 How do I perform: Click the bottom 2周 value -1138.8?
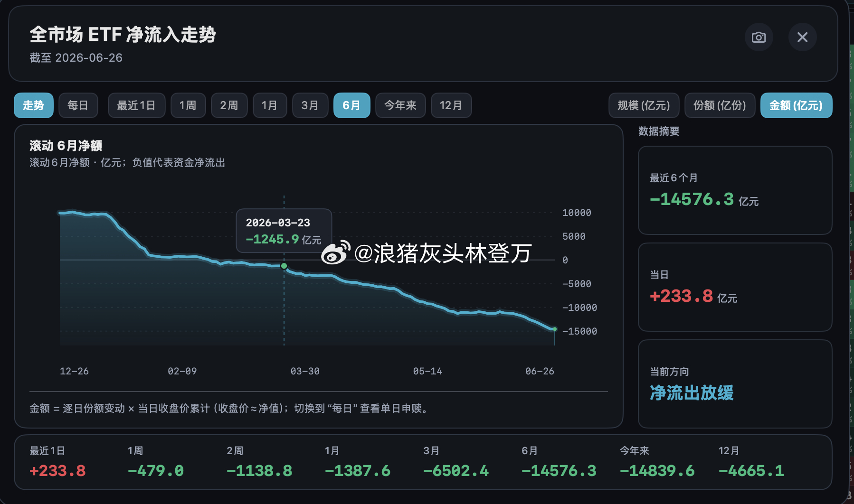pos(259,471)
